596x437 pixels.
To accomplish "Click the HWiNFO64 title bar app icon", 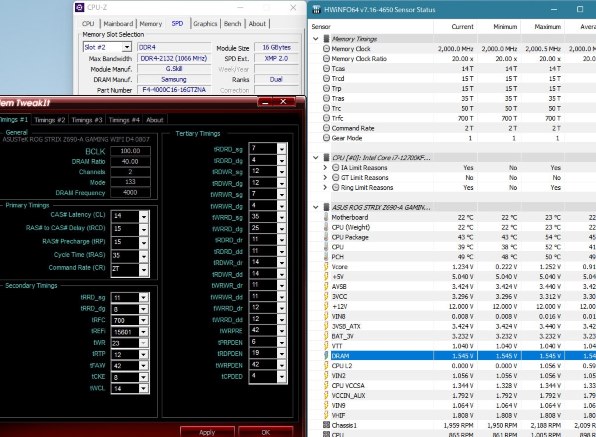I will [316, 10].
